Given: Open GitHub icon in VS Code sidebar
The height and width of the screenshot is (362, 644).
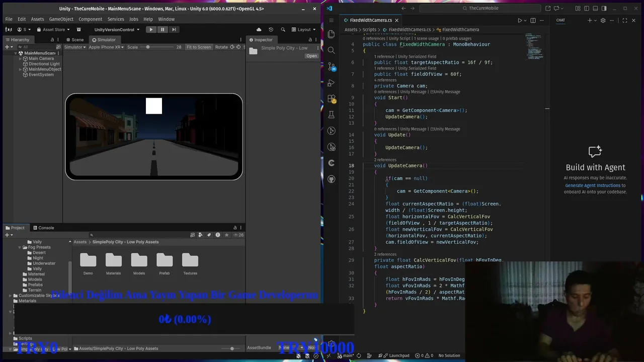Looking at the screenshot, I should 331,179.
